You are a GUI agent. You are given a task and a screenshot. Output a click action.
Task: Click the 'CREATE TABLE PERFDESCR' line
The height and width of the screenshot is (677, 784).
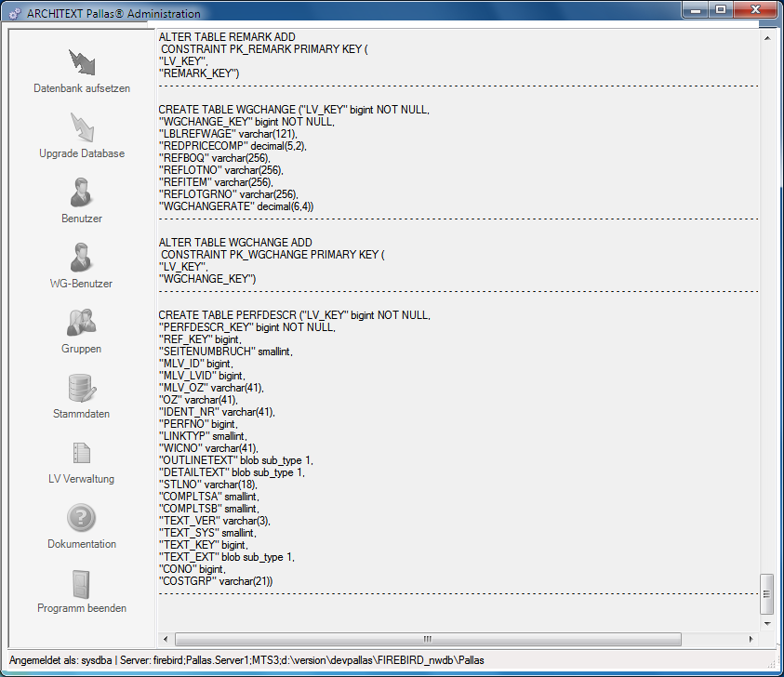click(x=295, y=315)
